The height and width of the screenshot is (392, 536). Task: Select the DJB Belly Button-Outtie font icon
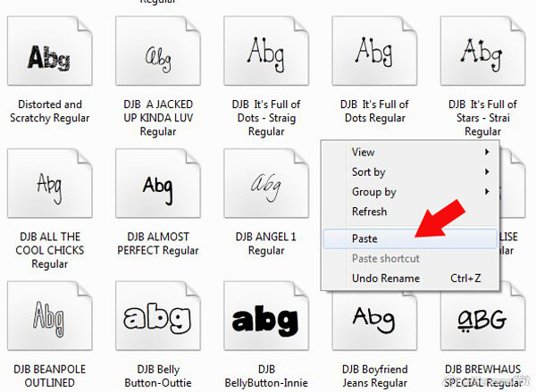(158, 316)
